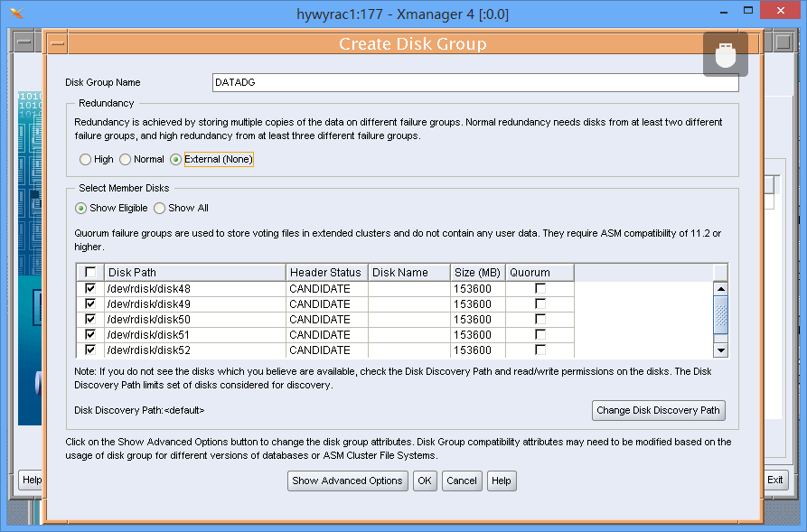Viewport: 807px width, 532px height.
Task: Click CANDIDATE status in disk48 row
Action: point(327,289)
